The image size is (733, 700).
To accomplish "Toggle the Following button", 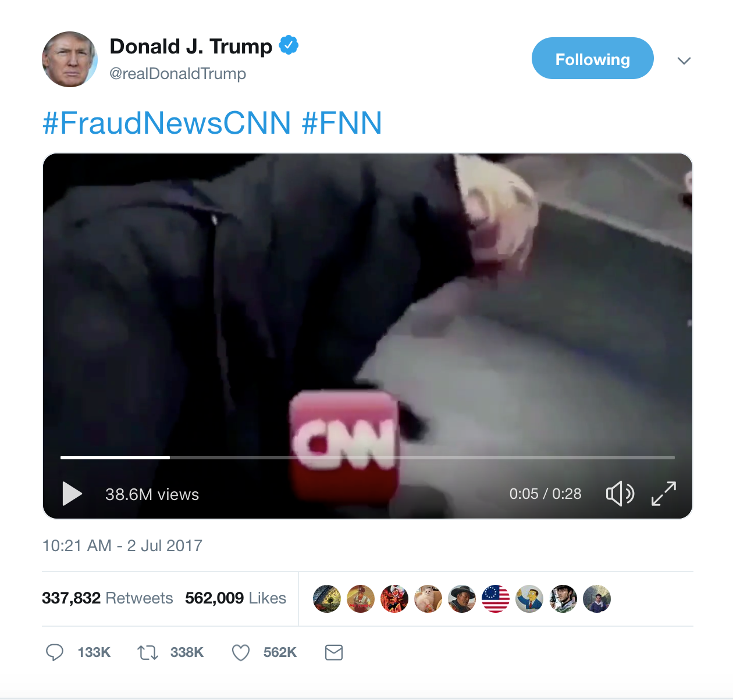I will coord(592,58).
